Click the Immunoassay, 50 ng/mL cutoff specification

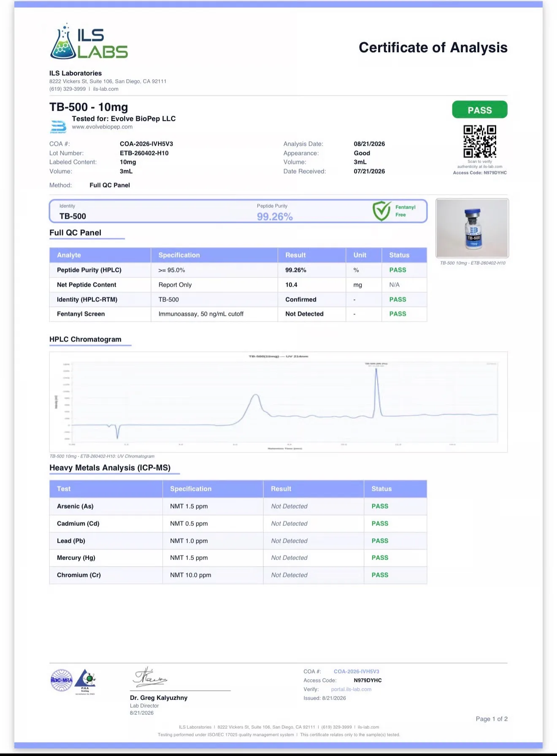(x=201, y=314)
